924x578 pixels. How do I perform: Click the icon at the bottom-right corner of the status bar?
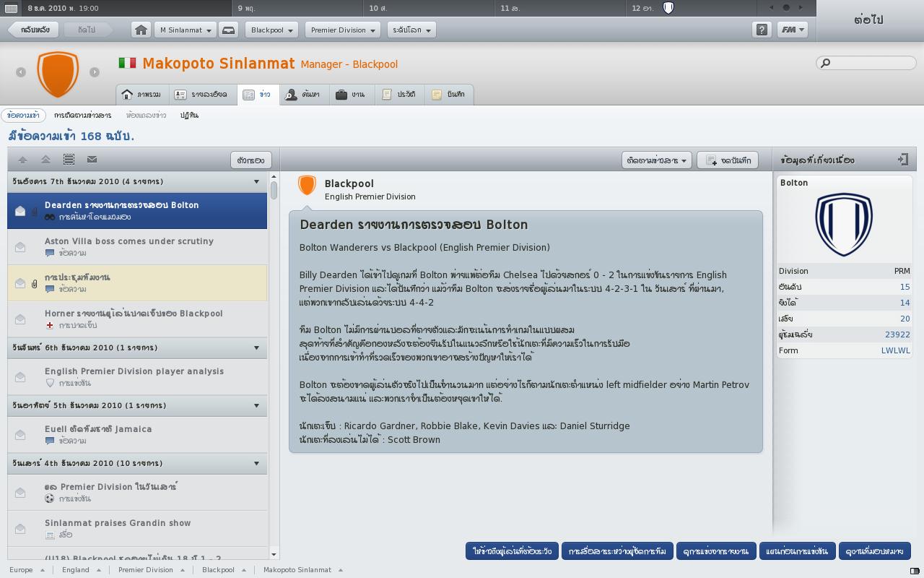tap(915, 571)
